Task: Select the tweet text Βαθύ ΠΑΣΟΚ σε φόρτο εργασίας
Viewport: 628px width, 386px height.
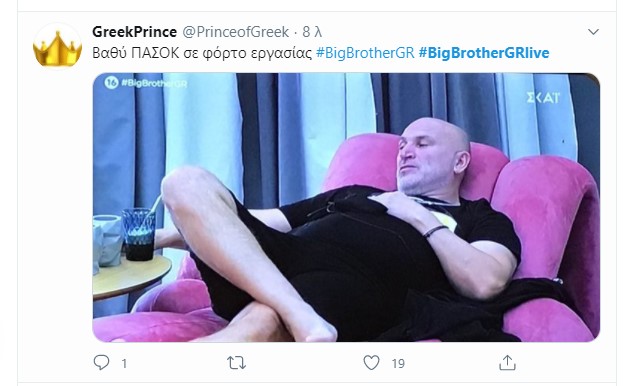Action: [202, 53]
